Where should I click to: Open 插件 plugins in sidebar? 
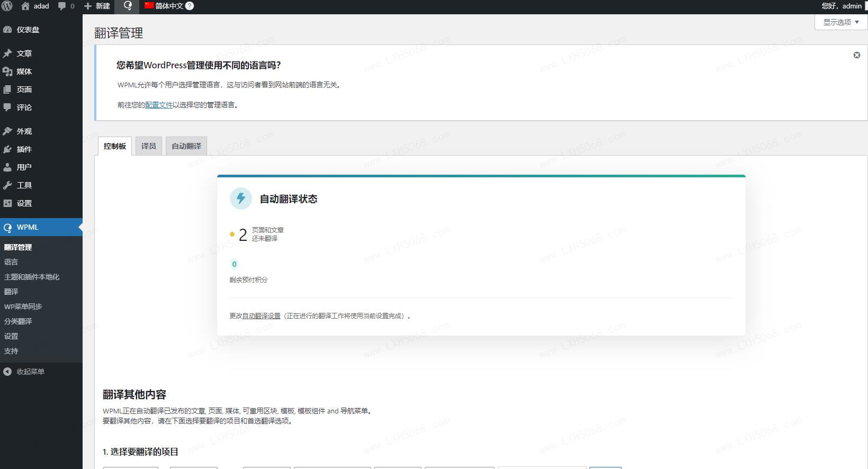(x=41, y=149)
